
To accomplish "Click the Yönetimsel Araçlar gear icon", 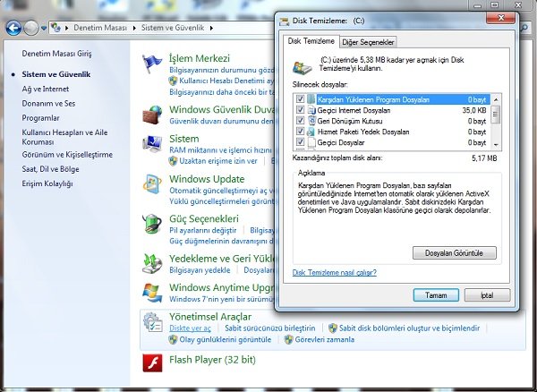I will click(152, 322).
